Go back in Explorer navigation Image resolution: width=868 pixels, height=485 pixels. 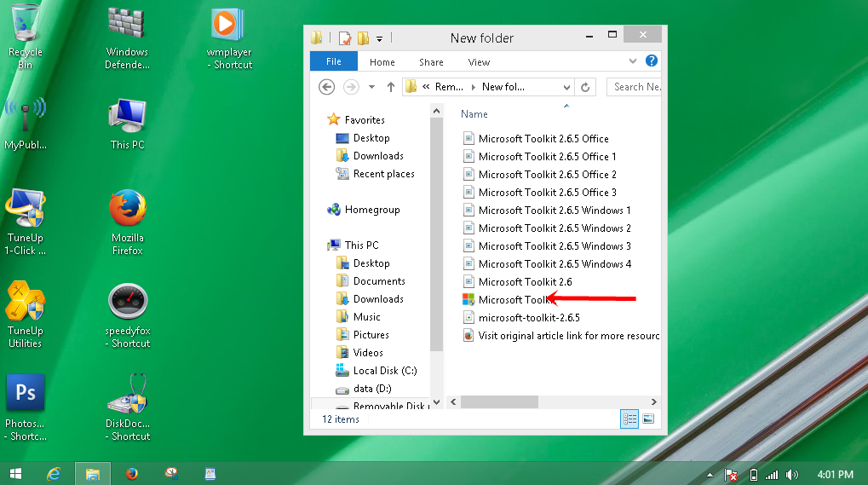coord(326,87)
